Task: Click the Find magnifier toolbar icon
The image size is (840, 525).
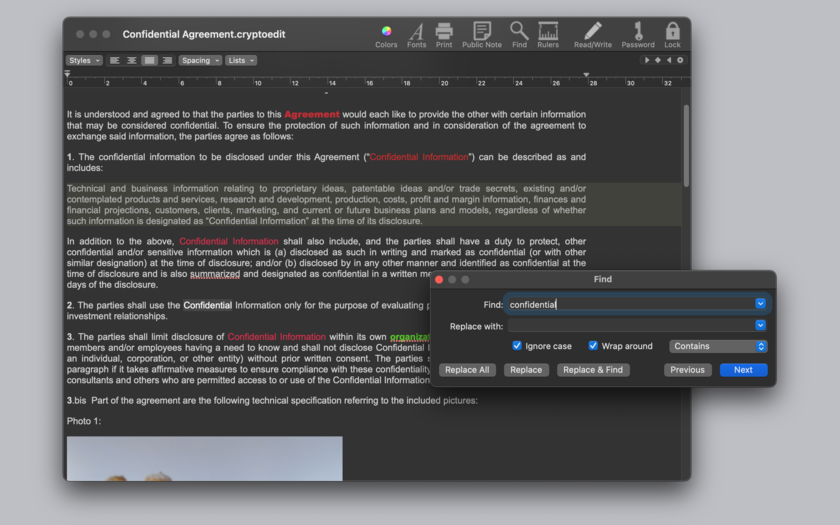Action: click(x=519, y=36)
